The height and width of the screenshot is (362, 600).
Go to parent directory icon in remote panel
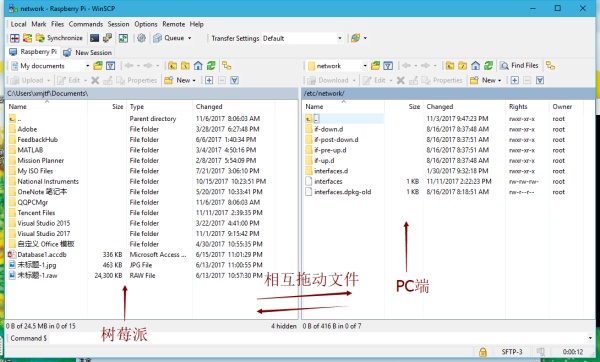tap(450, 66)
